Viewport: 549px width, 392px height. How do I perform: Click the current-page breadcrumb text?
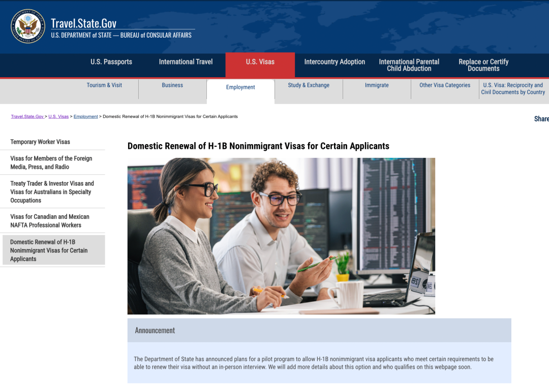point(170,116)
